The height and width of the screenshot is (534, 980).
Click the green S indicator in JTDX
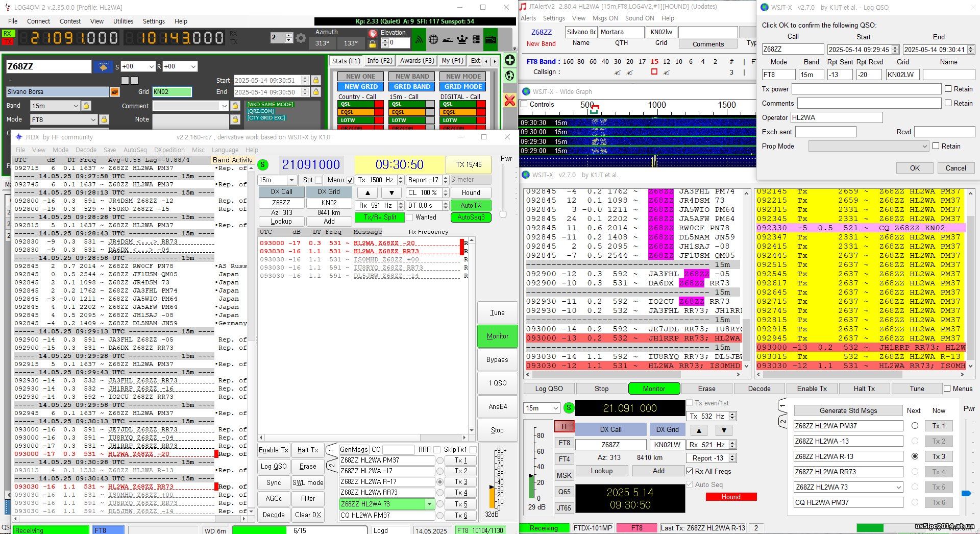tap(263, 164)
